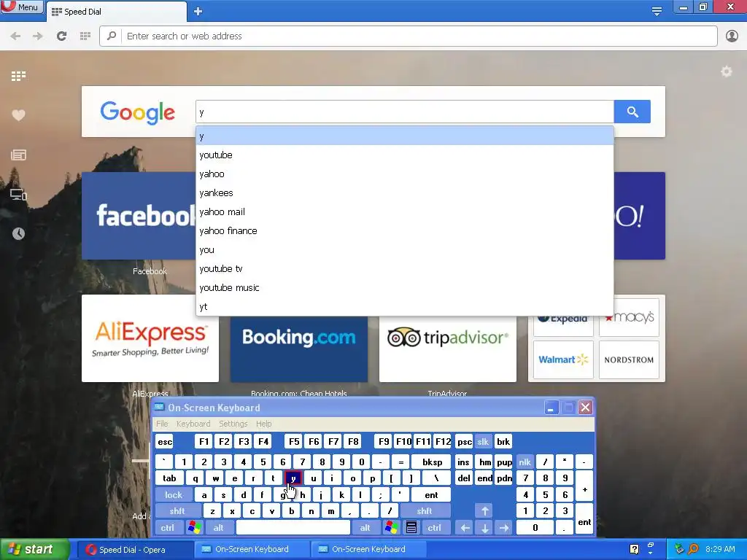This screenshot has width=747, height=560.
Task: Click the left Windows logo key
Action: (194, 528)
